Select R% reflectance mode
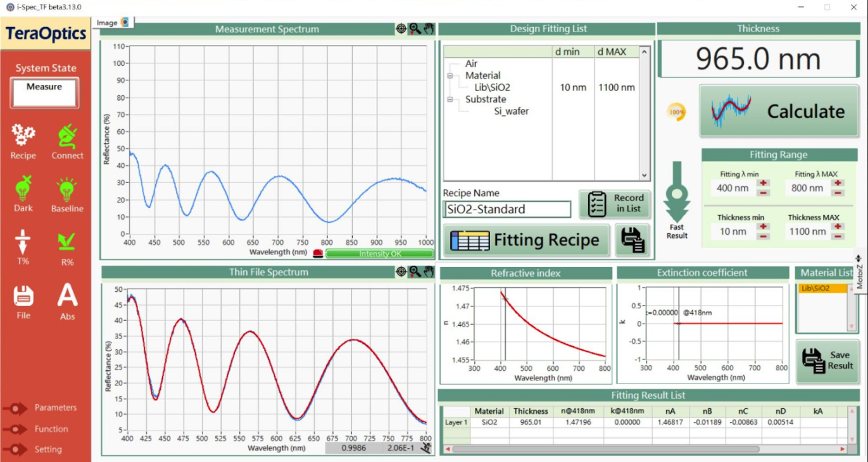The width and height of the screenshot is (868, 462). pyautogui.click(x=67, y=242)
